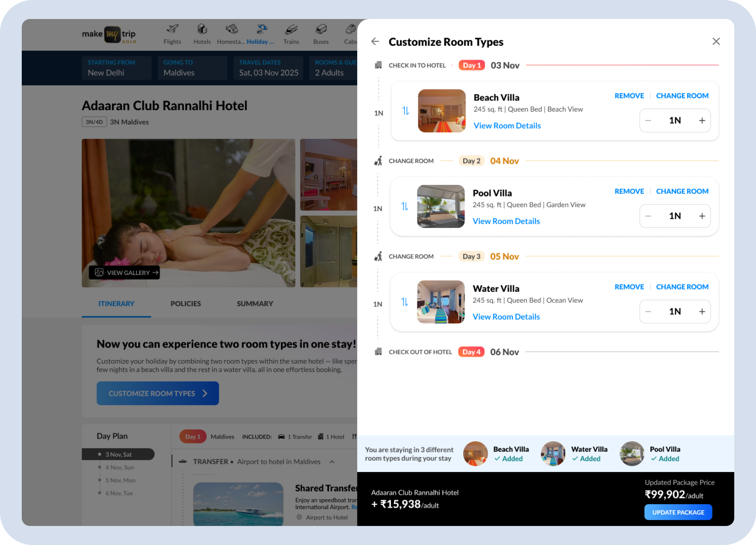View Room Details for Pool Villa
This screenshot has height=545, width=756.
(x=506, y=221)
